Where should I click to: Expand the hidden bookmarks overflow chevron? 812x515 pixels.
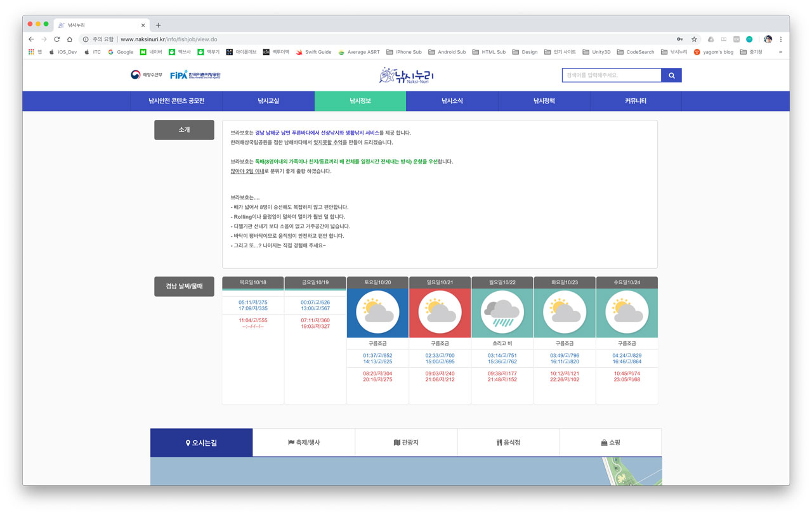tap(780, 52)
